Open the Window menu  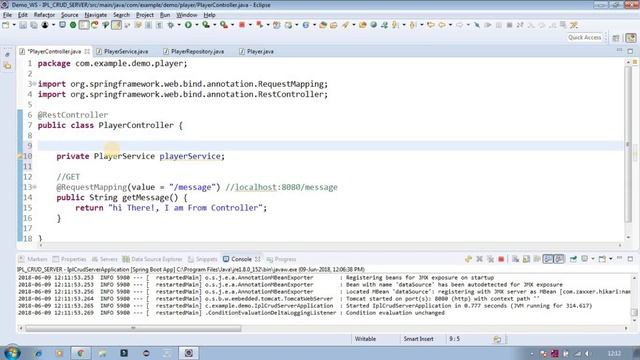tap(187, 15)
